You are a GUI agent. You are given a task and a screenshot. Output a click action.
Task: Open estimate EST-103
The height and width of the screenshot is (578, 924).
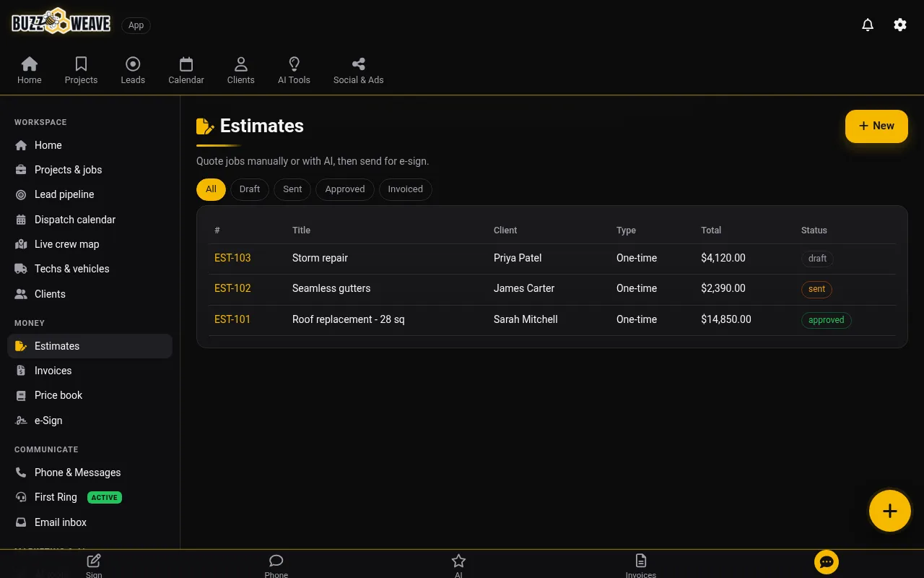click(x=232, y=258)
